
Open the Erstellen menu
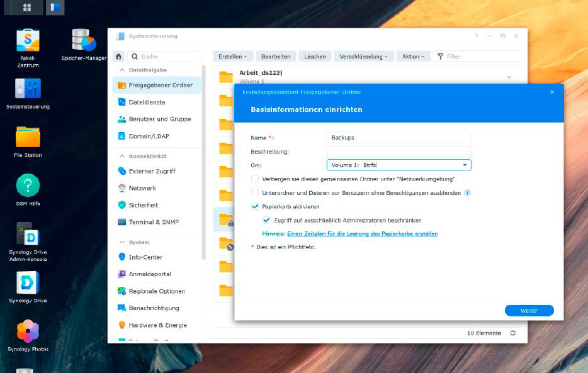pos(232,56)
